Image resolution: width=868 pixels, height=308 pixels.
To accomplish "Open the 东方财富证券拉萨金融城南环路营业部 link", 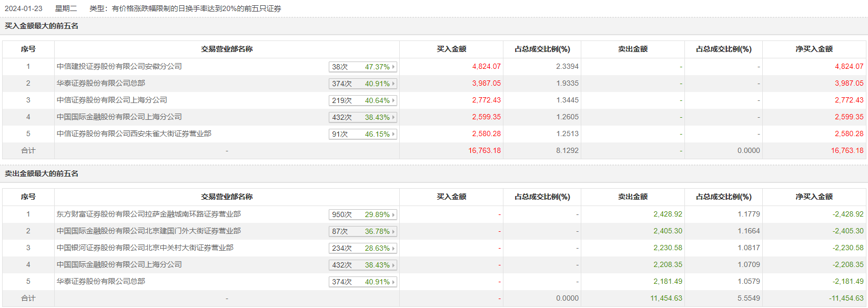I will (149, 214).
